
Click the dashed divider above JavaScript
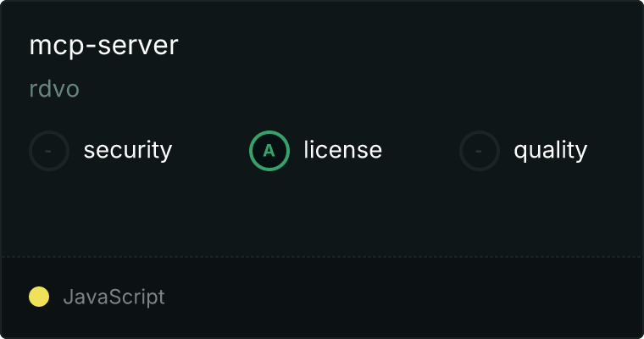click(x=322, y=257)
